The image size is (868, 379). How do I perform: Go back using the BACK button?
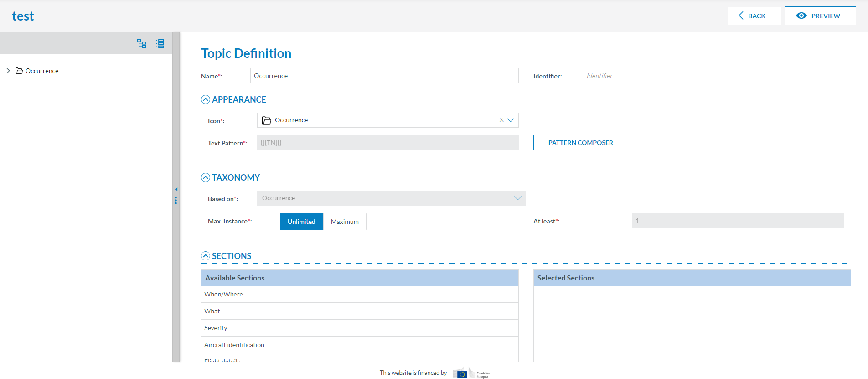tap(753, 16)
